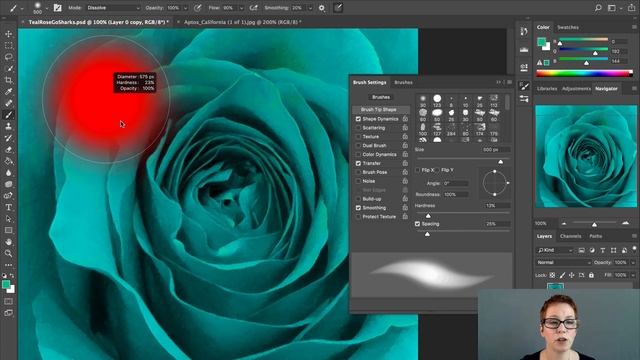Viewport: 640px width, 360px height.
Task: Select the Lasso tool
Action: click(9, 57)
